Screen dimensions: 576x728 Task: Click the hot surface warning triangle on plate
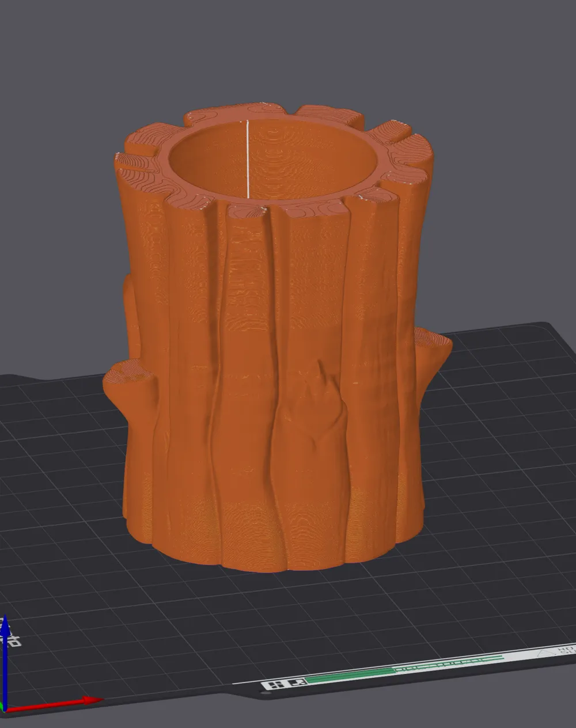coord(544,653)
